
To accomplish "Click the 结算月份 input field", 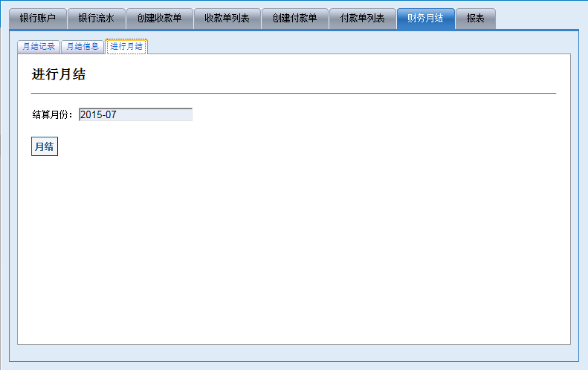I will (x=135, y=114).
